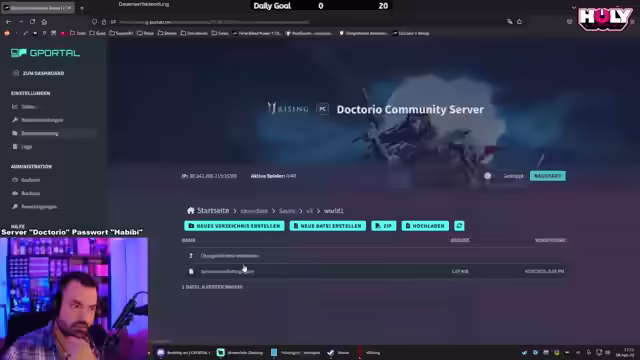Click the Startseite home icon in breadcrumb
Image resolution: width=640 pixels, height=360 pixels.
(191, 211)
